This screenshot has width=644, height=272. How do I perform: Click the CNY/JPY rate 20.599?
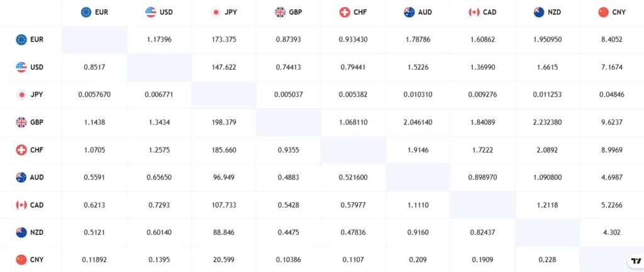click(x=223, y=259)
